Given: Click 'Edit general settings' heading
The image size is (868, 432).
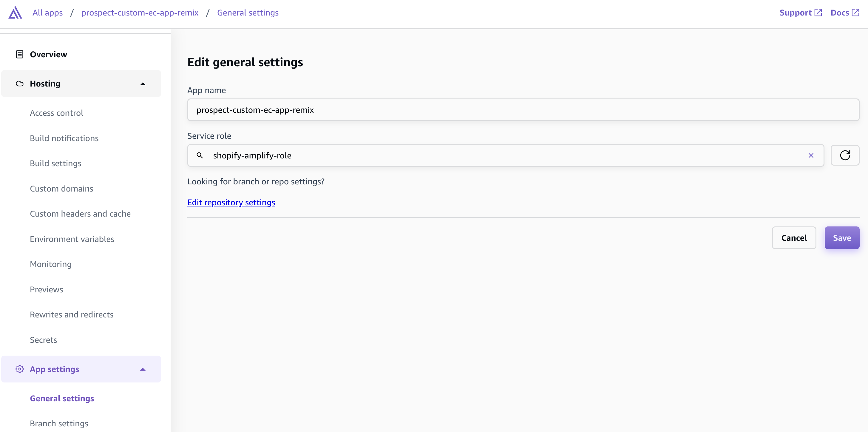Looking at the screenshot, I should (x=245, y=62).
